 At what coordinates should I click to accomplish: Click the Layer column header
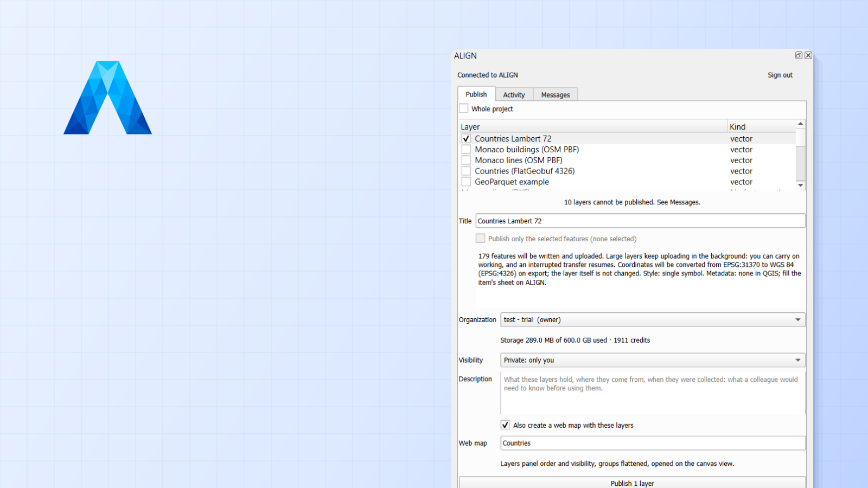tap(593, 127)
